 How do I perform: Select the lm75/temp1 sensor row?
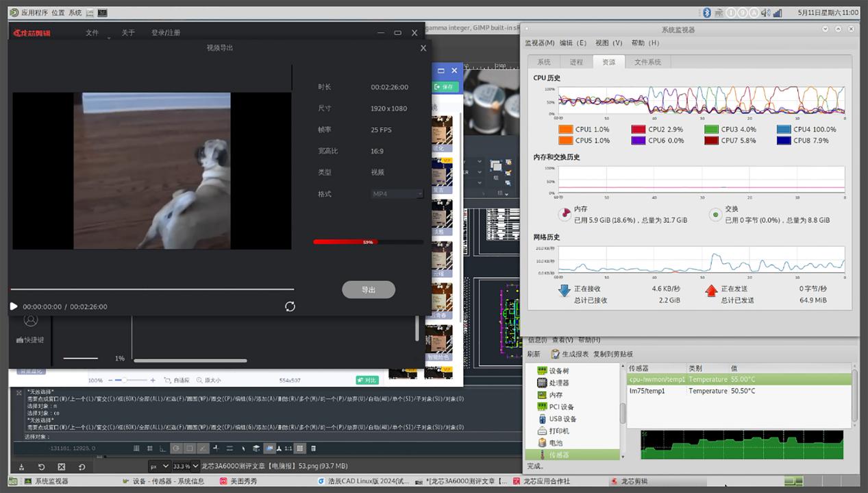coord(657,391)
